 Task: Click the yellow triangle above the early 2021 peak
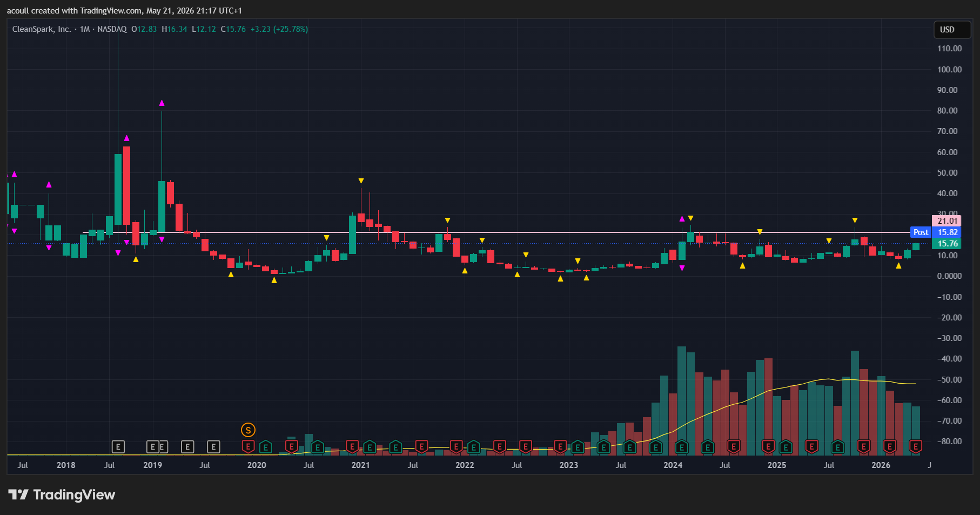pyautogui.click(x=361, y=181)
